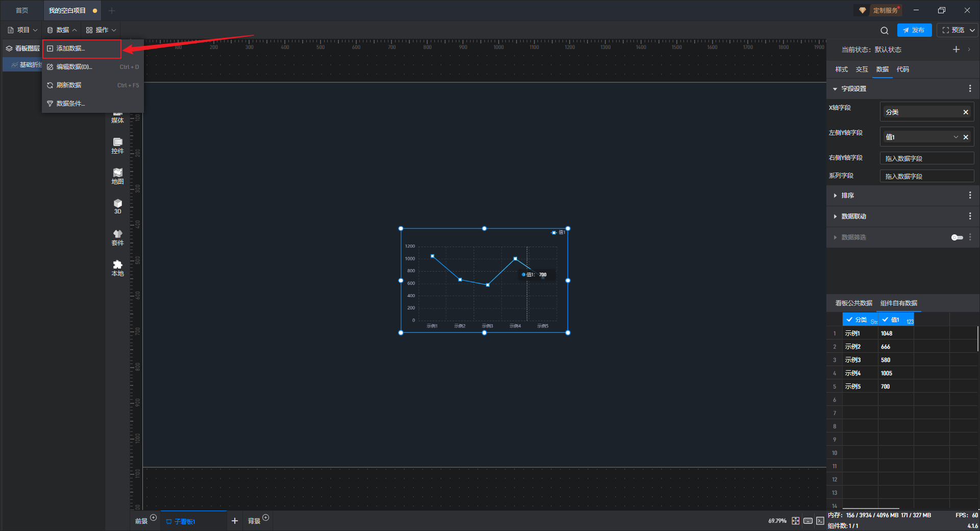Open the 地图 map component category

click(117, 177)
